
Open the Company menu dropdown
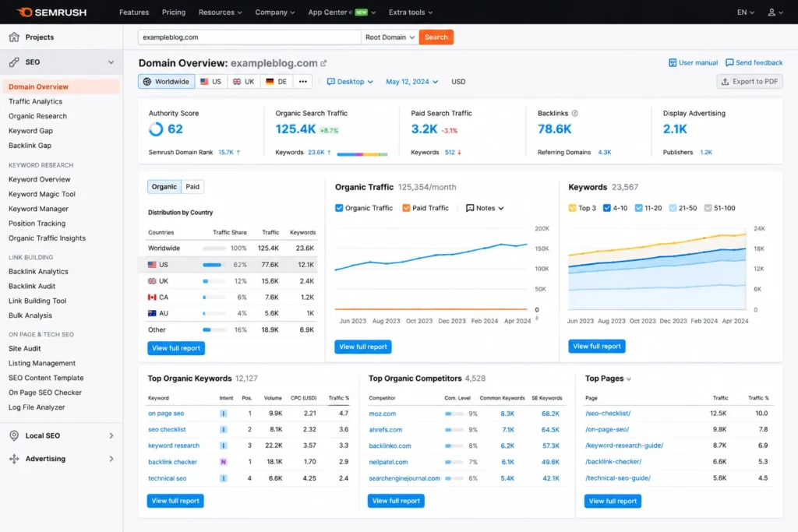pos(275,12)
